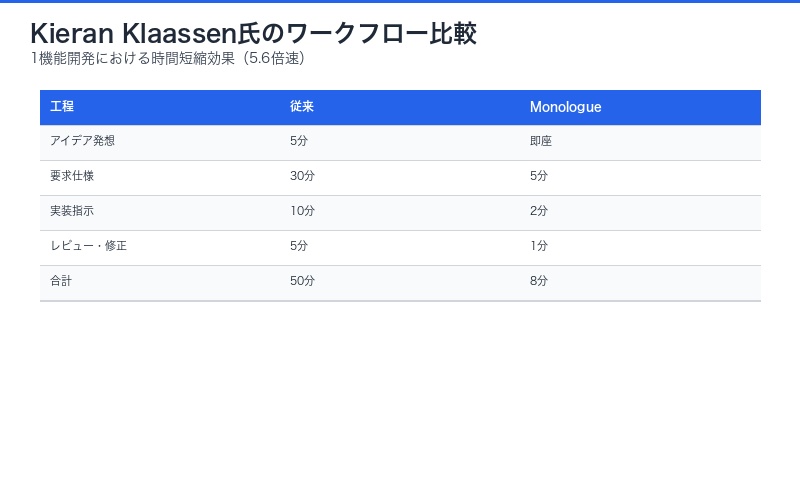This screenshot has width=800, height=500.
Task: Click the '8分' total in the Monologue column
Action: tap(539, 282)
